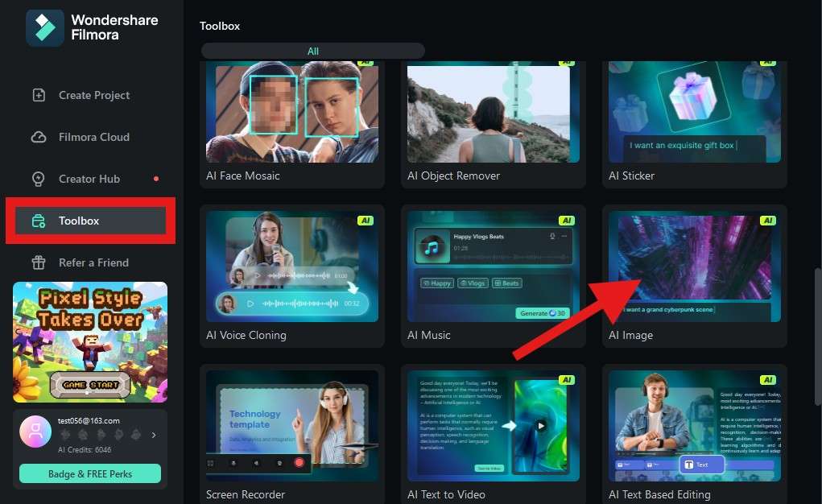This screenshot has width=822, height=504.
Task: Launch the AI Voice Cloning tool thumbnail
Action: coord(292,266)
